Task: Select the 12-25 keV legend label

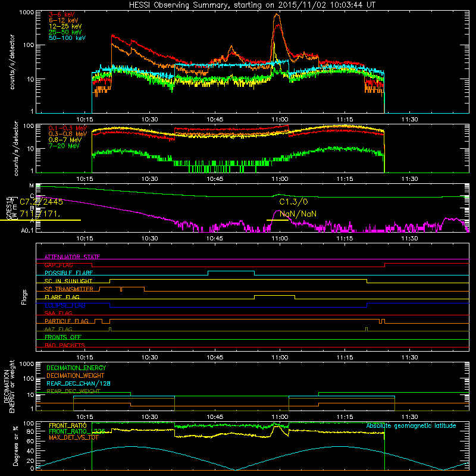Action: (x=65, y=26)
